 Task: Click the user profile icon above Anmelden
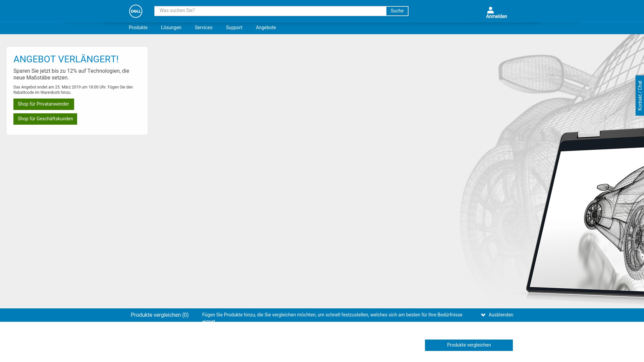(490, 10)
